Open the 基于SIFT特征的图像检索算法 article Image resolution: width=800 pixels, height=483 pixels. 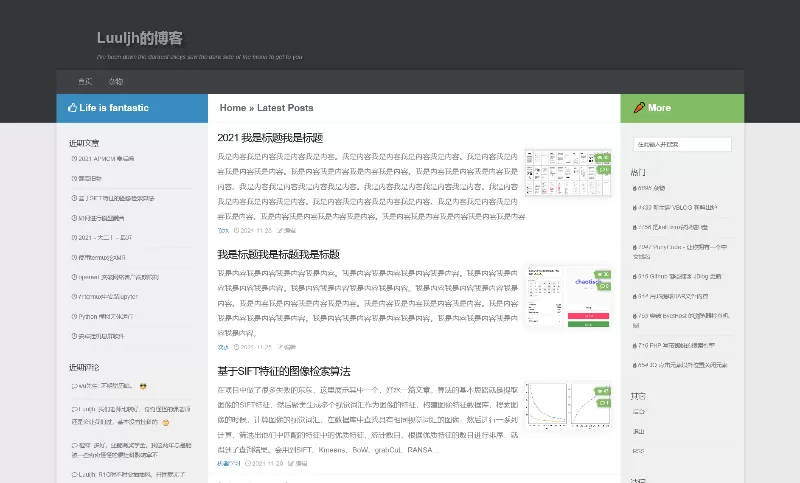pyautogui.click(x=283, y=372)
